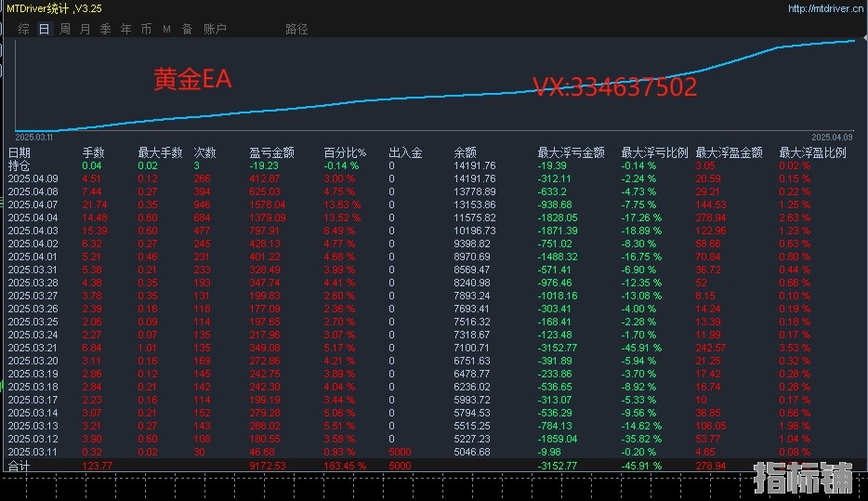Click the 最大浮亏比例 column header
Screen dimensions: 868x501
point(655,152)
